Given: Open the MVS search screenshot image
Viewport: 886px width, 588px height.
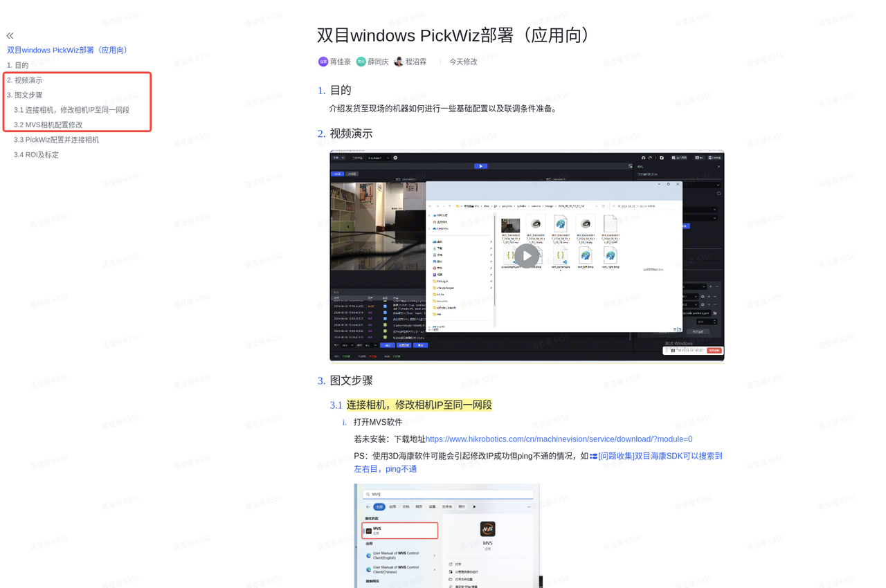Looking at the screenshot, I should [447, 535].
